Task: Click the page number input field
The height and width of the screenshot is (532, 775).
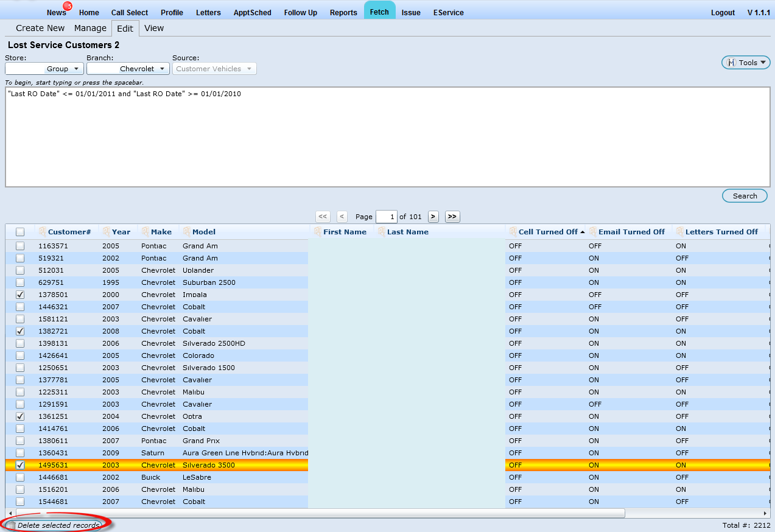Action: pyautogui.click(x=386, y=217)
